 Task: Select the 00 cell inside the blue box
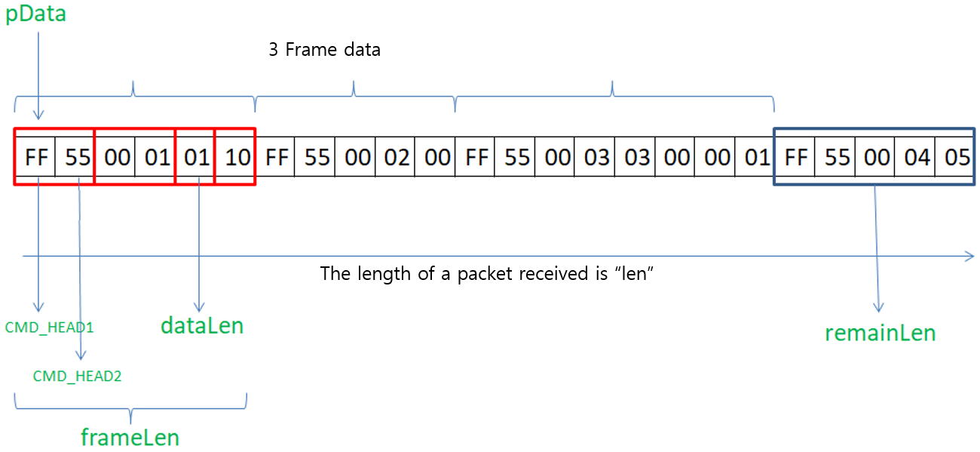tap(877, 158)
